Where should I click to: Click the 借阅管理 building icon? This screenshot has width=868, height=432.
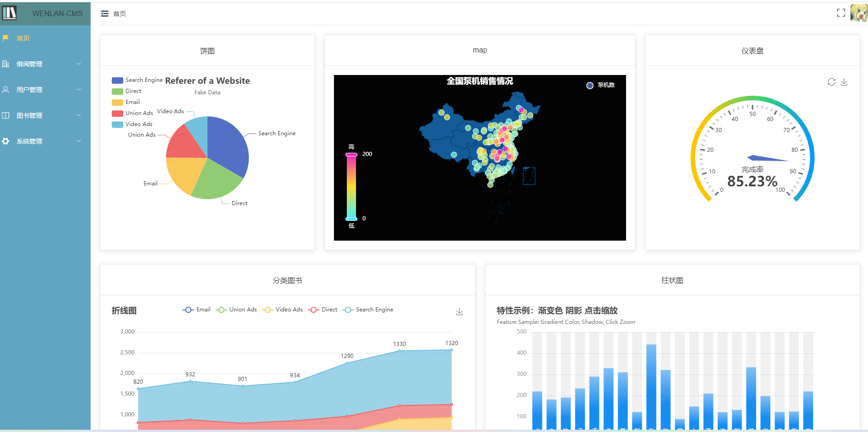point(6,64)
